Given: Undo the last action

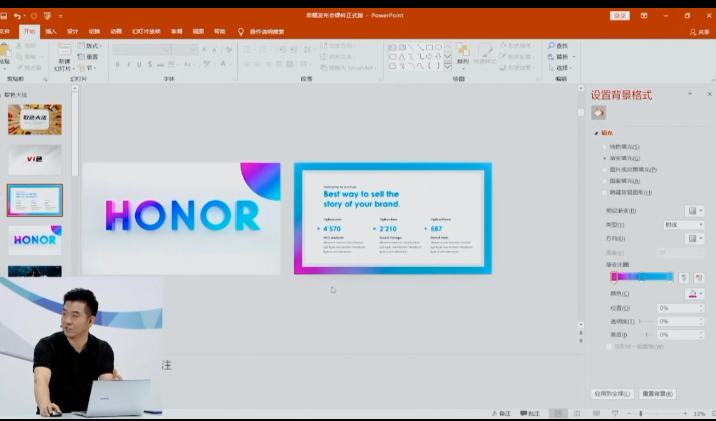Looking at the screenshot, I should (x=17, y=16).
